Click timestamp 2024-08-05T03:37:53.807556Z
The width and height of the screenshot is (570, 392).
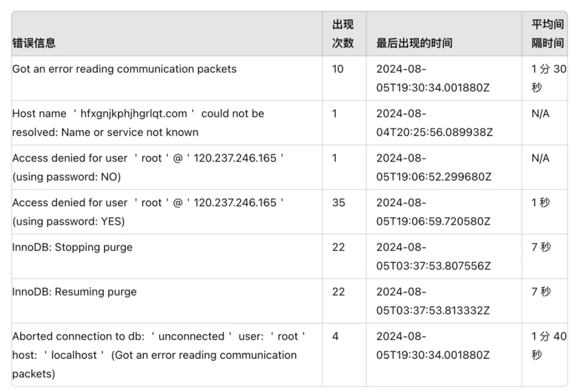(433, 256)
